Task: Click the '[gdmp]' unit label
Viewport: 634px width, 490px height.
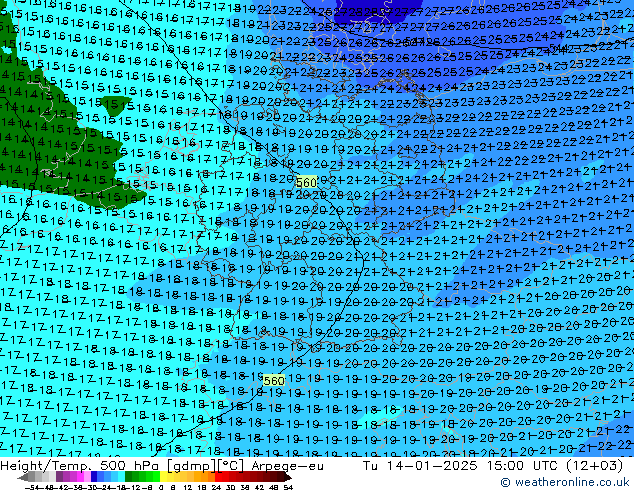Action: click(192, 466)
